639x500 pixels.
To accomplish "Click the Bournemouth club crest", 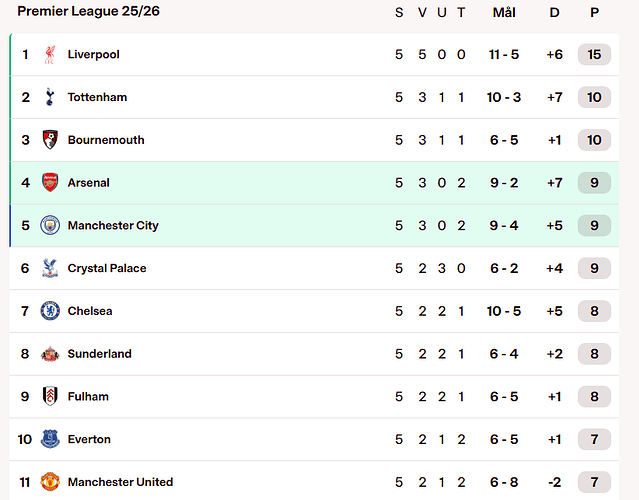I will [50, 140].
